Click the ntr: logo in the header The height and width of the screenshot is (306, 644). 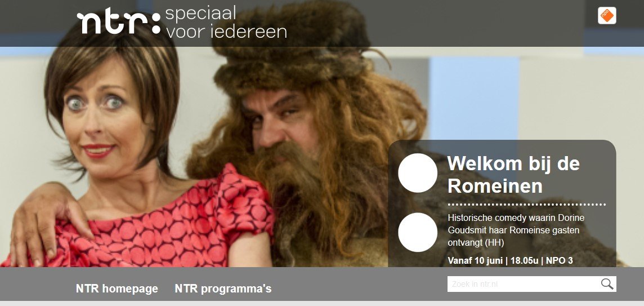coord(119,22)
